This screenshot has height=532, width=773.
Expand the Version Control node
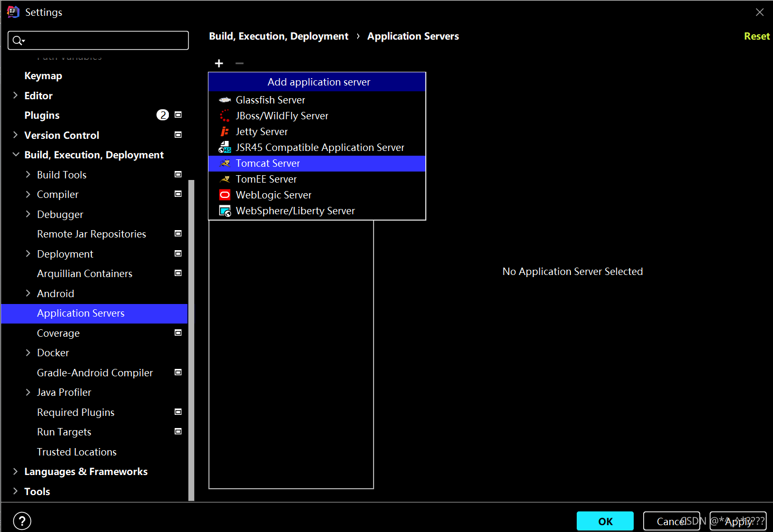pos(15,135)
